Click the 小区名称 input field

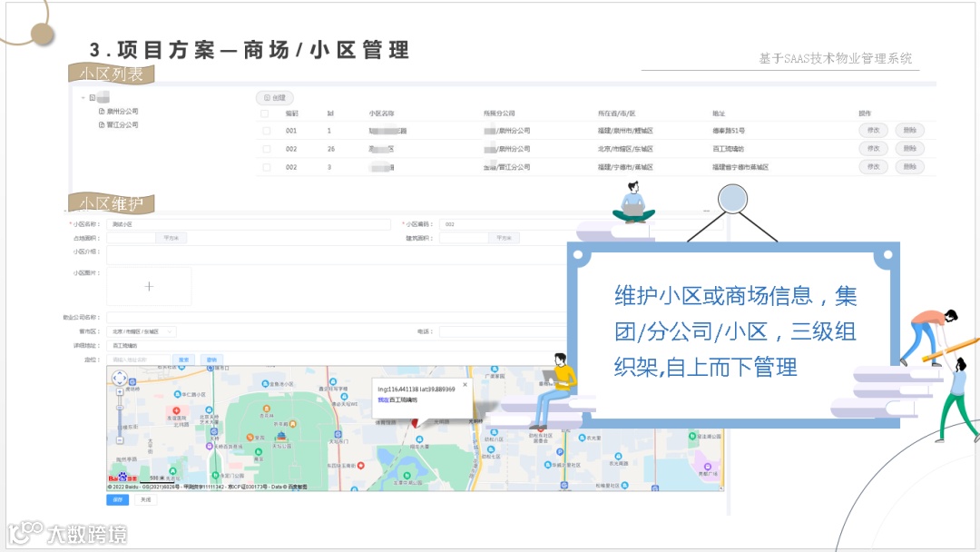coord(248,224)
